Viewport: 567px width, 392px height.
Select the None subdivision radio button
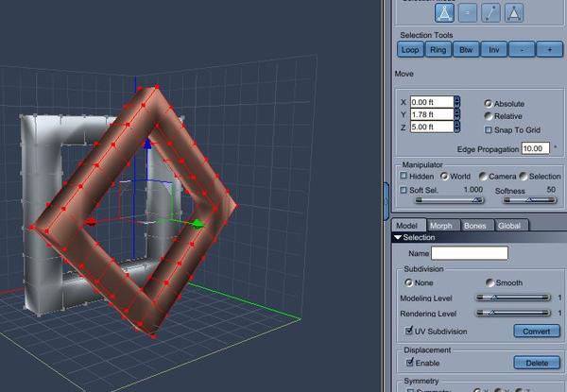pos(408,282)
